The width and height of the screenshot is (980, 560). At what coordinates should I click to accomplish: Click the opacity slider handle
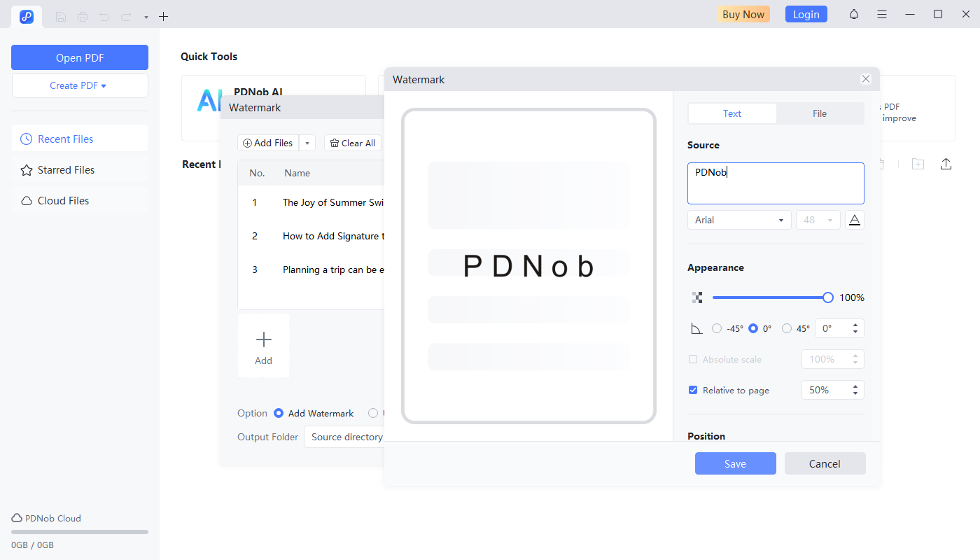[x=828, y=297]
